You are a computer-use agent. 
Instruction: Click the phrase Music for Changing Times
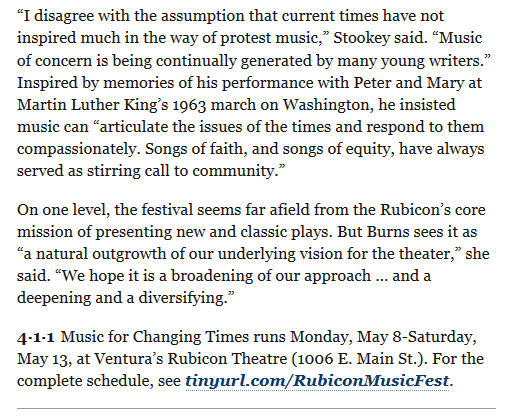coord(155,337)
